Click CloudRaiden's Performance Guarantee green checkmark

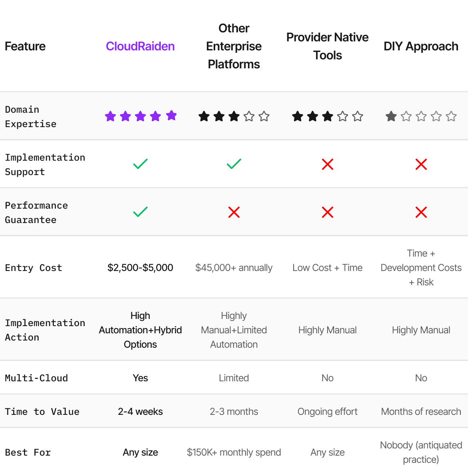click(140, 212)
